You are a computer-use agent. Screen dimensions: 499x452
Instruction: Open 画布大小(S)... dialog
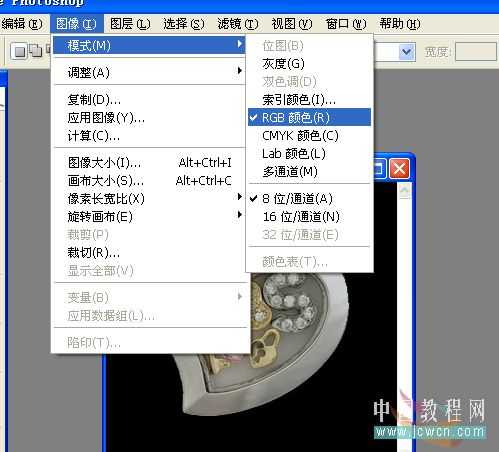click(x=149, y=181)
